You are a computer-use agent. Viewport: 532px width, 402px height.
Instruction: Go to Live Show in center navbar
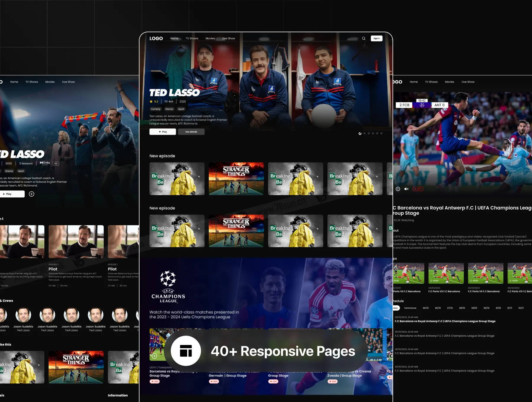pyautogui.click(x=228, y=38)
